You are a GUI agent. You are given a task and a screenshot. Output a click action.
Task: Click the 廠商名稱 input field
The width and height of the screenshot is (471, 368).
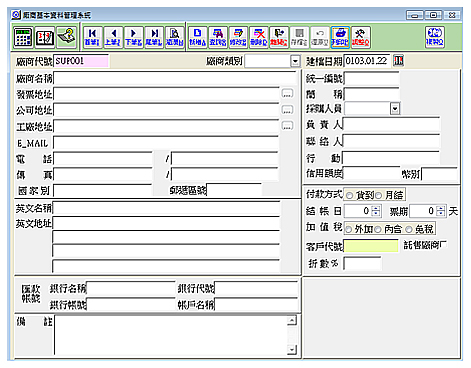(175, 78)
